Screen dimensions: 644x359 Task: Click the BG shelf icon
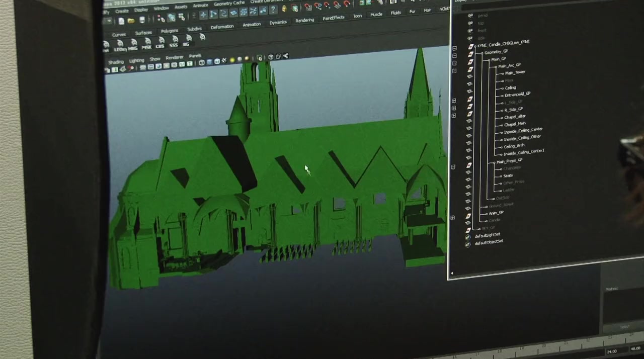point(187,41)
